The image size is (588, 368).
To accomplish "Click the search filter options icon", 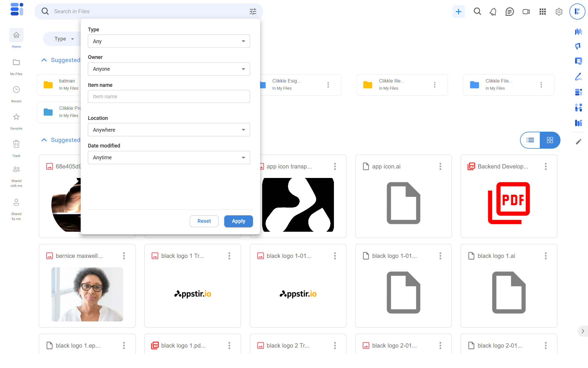I will [253, 11].
